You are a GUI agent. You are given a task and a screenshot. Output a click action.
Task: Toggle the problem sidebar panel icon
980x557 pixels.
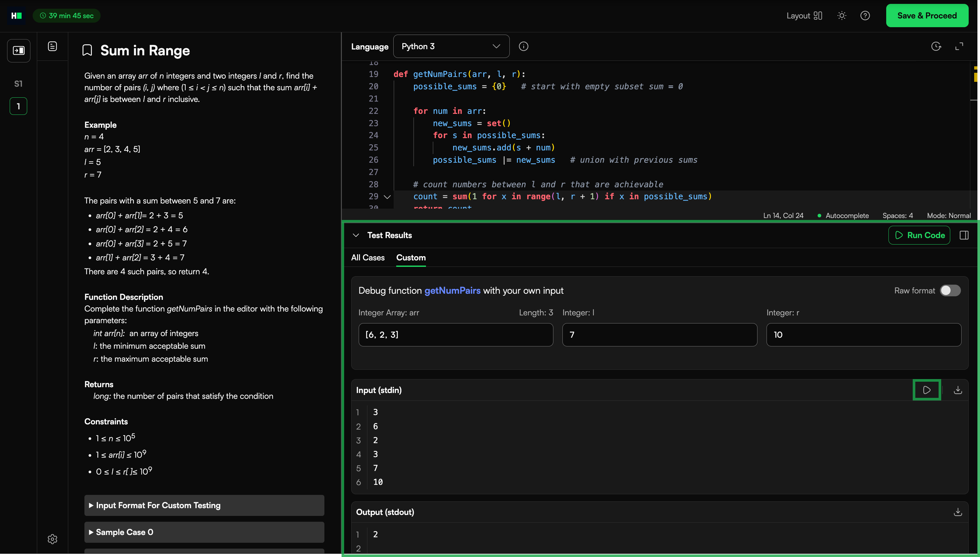[18, 50]
